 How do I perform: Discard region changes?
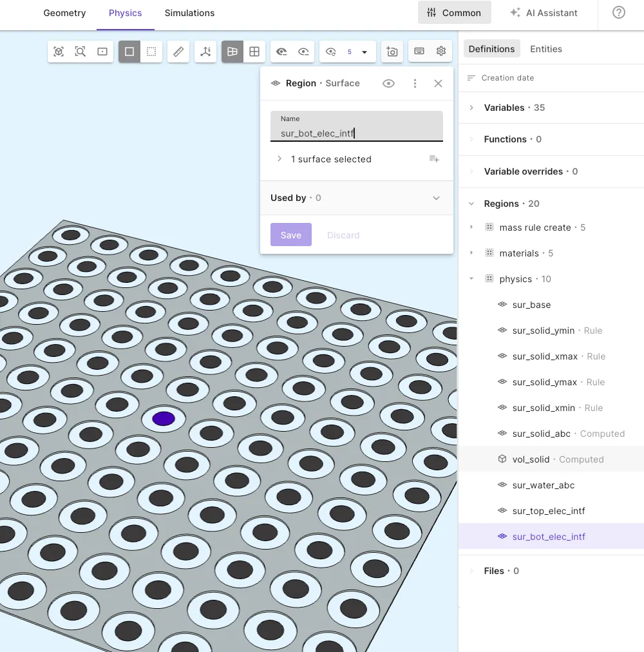pos(343,235)
